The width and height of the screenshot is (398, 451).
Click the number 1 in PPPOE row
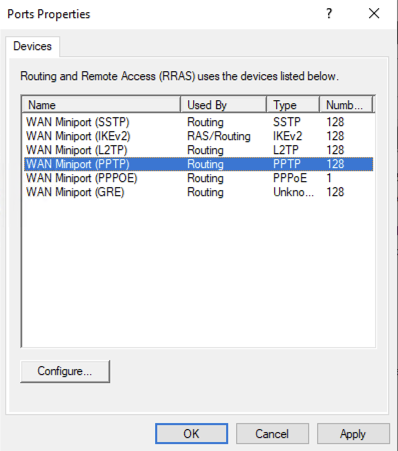[x=329, y=178]
